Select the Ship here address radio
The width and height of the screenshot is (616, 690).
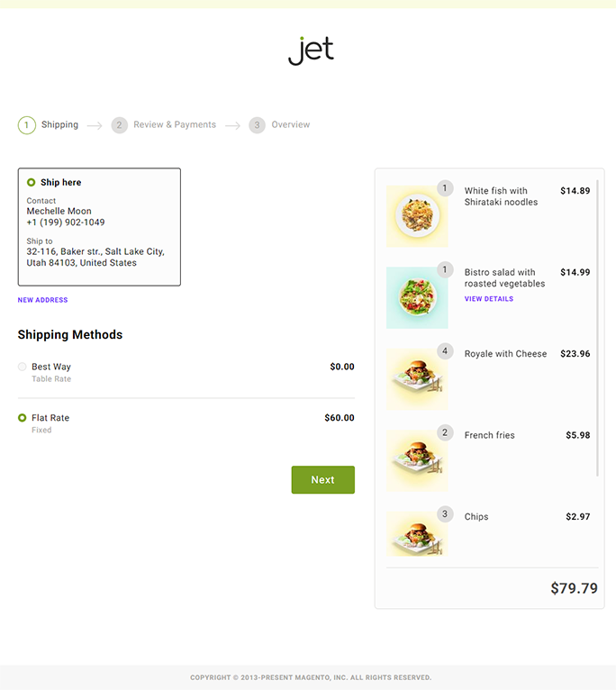32,182
